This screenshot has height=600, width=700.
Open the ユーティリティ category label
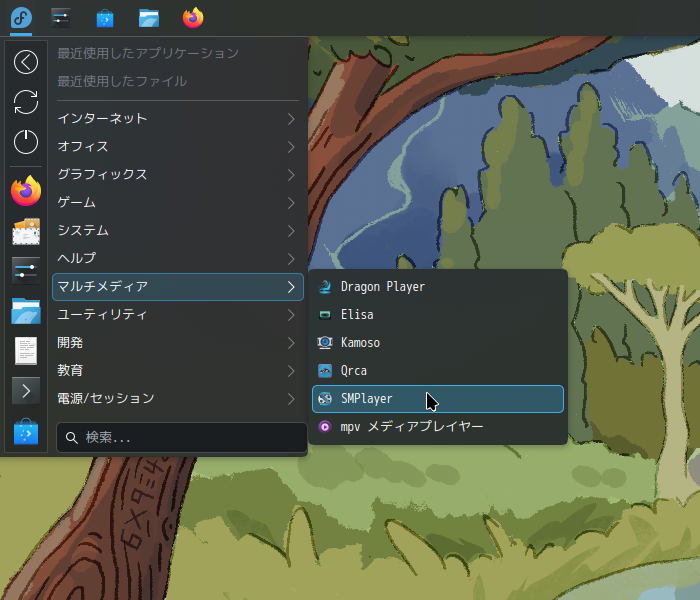(102, 315)
